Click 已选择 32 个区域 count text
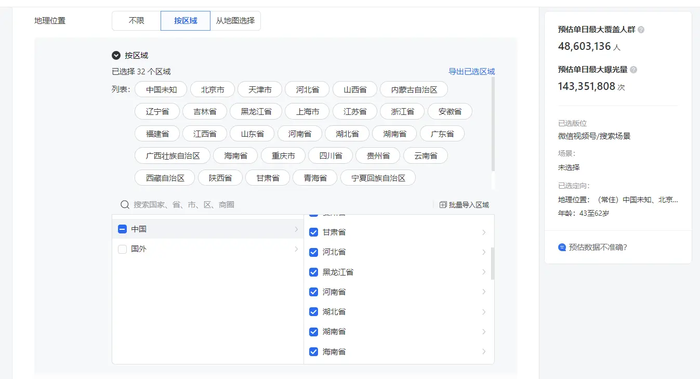 pos(141,71)
